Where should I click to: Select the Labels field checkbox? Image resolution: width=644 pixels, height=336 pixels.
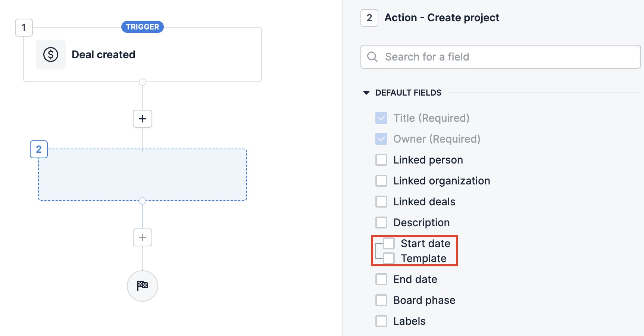381,321
